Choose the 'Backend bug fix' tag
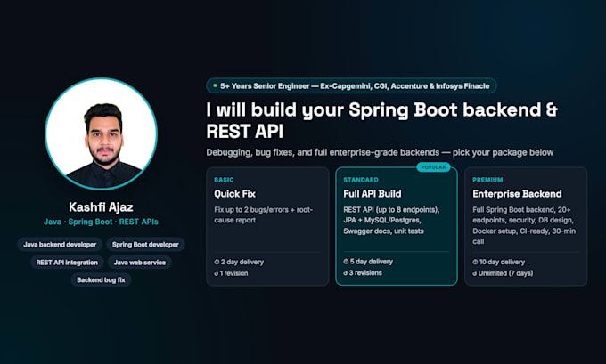The width and height of the screenshot is (606, 364). coord(101,279)
